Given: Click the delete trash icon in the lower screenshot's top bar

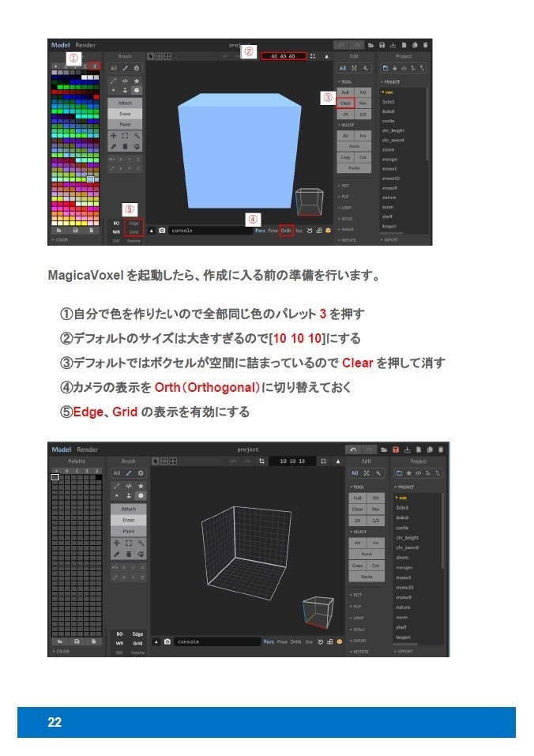Looking at the screenshot, I should [441, 449].
